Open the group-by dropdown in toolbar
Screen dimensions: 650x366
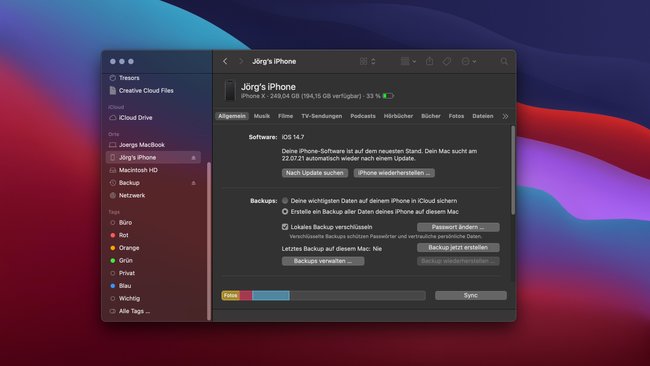pyautogui.click(x=408, y=61)
